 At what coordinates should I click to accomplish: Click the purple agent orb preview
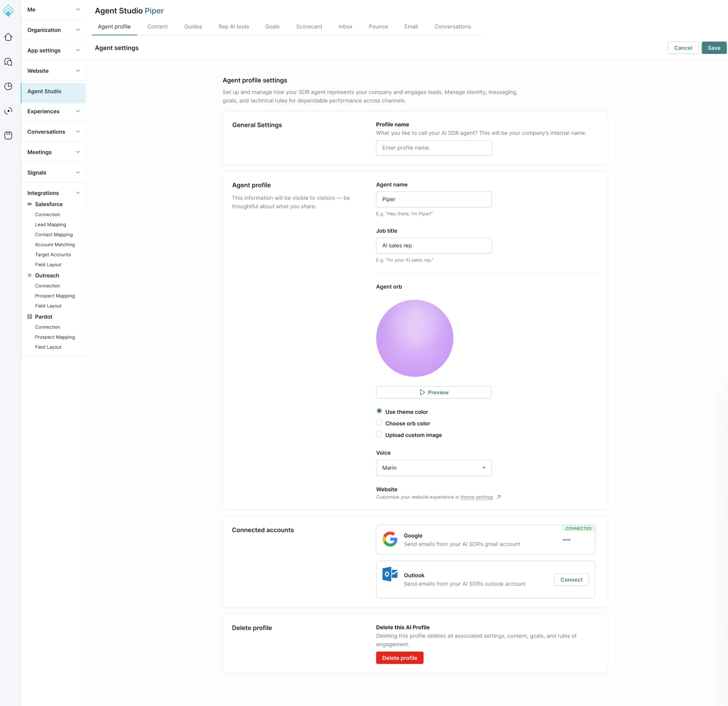415,338
